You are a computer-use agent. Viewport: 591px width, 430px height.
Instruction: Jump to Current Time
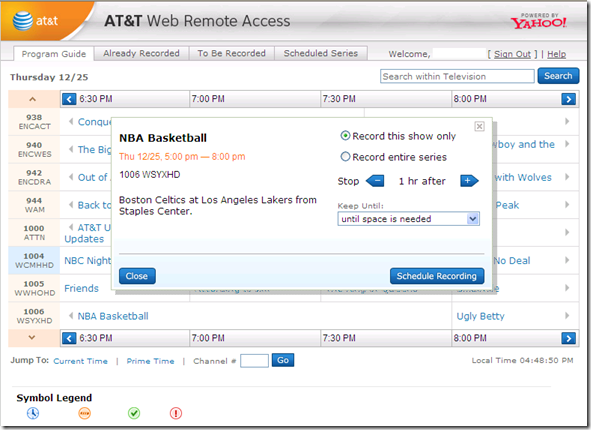coord(81,361)
